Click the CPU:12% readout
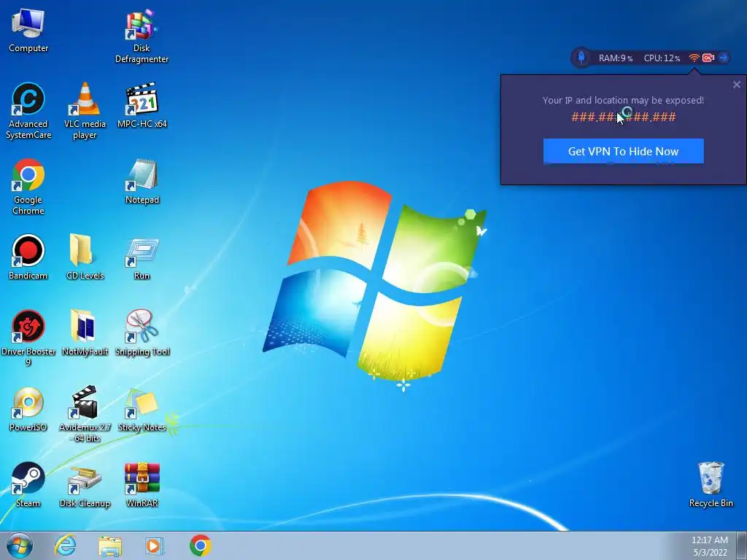This screenshot has width=747, height=560. 662,58
